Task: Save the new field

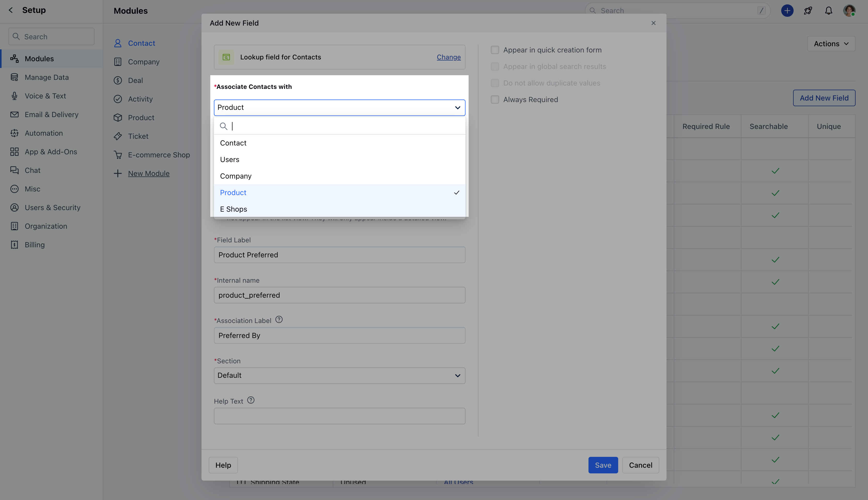Action: click(603, 465)
